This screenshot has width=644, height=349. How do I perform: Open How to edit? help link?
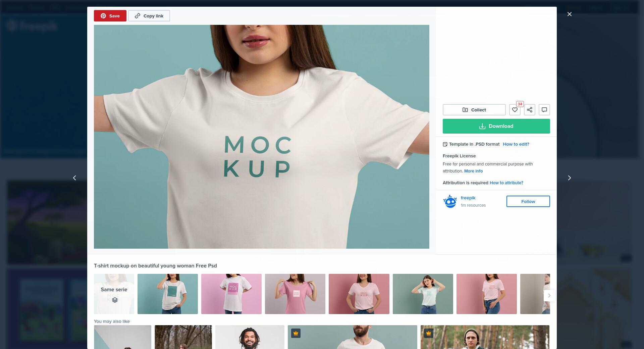click(x=516, y=144)
